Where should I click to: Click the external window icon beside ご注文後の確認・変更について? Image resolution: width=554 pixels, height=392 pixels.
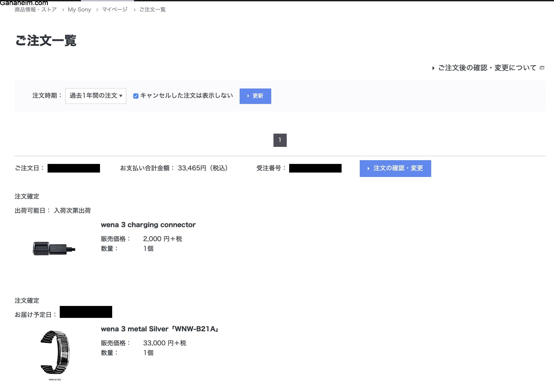542,68
